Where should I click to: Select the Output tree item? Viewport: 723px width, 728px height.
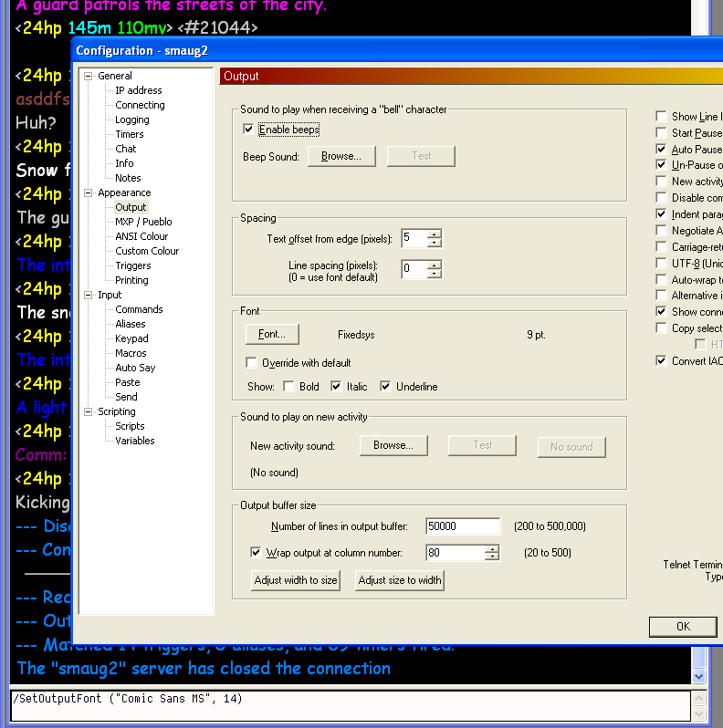pos(131,207)
